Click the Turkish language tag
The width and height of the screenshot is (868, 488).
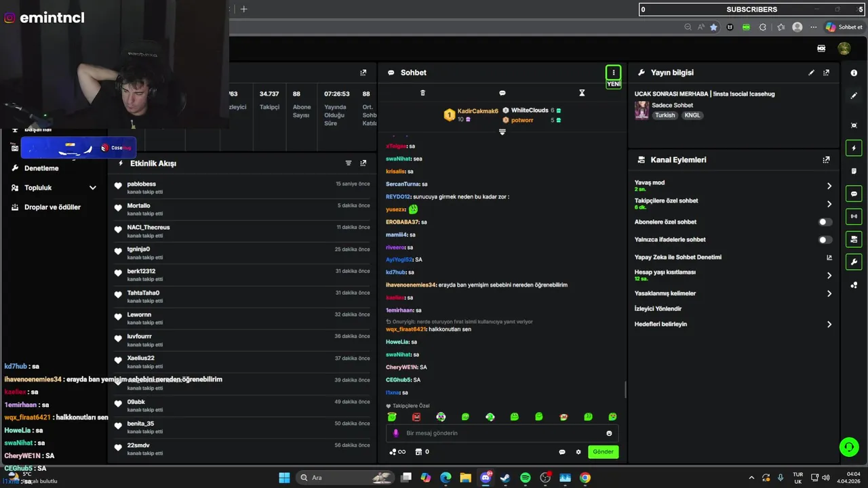click(665, 115)
